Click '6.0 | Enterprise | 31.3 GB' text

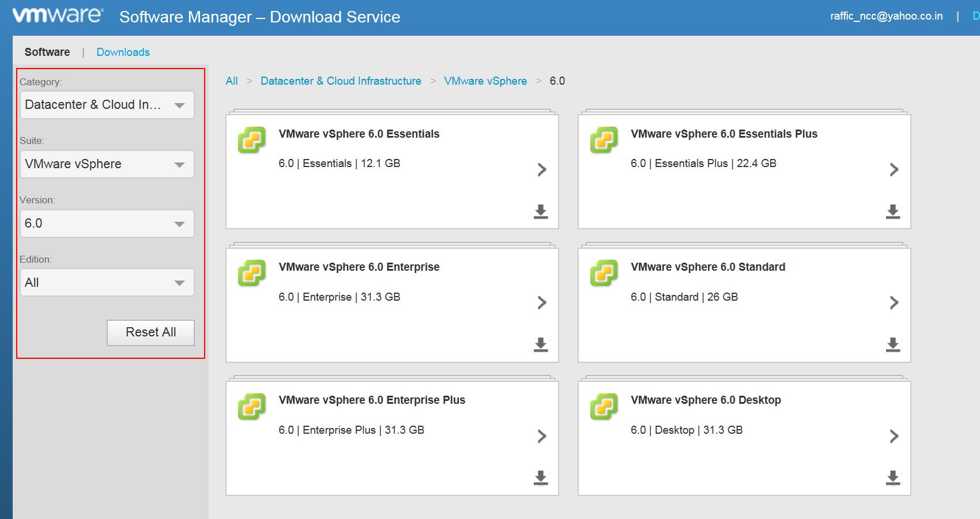click(340, 297)
